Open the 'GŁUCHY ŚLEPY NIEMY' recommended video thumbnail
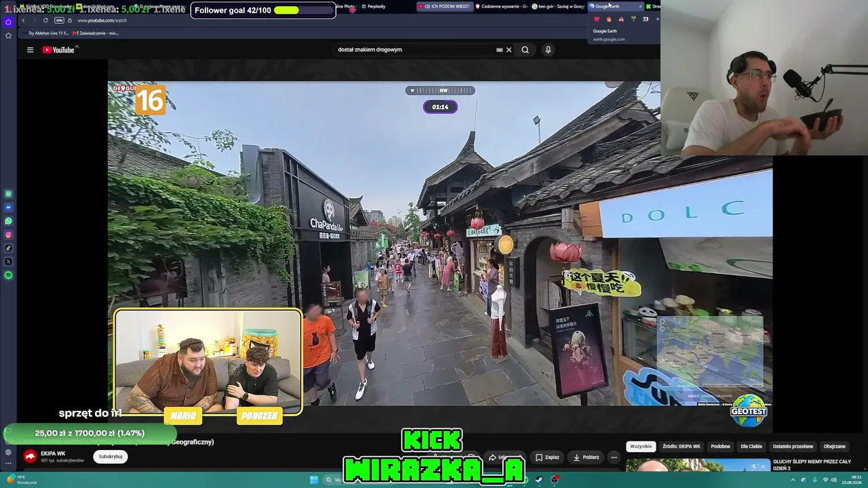 698,465
